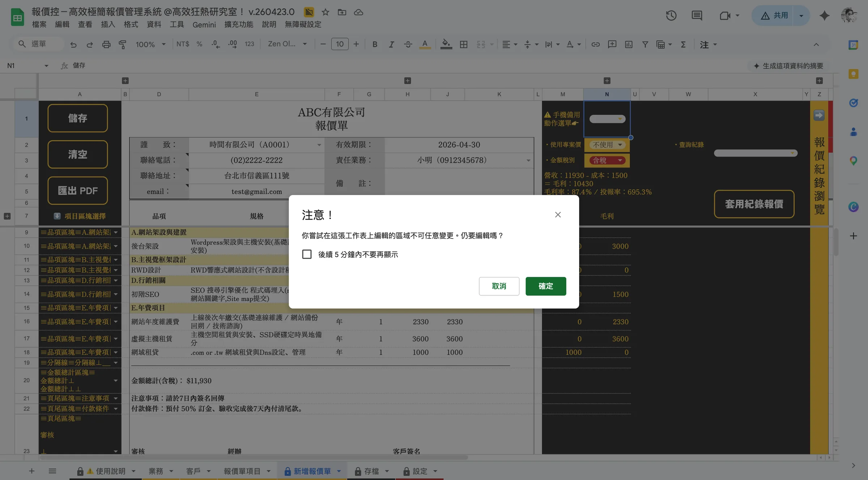Screen dimensions: 868x480
Task: Click the insert chart icon
Action: [x=629, y=44]
